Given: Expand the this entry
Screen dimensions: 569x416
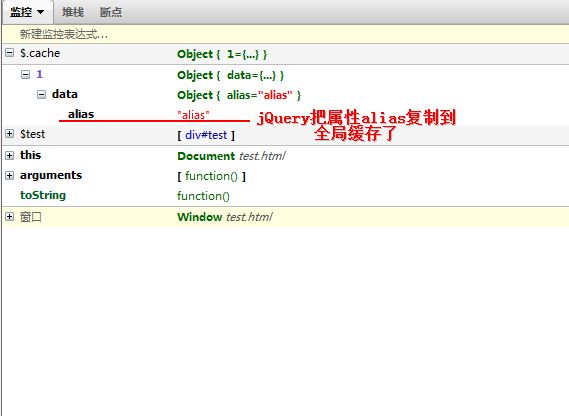Looking at the screenshot, I should coord(10,155).
